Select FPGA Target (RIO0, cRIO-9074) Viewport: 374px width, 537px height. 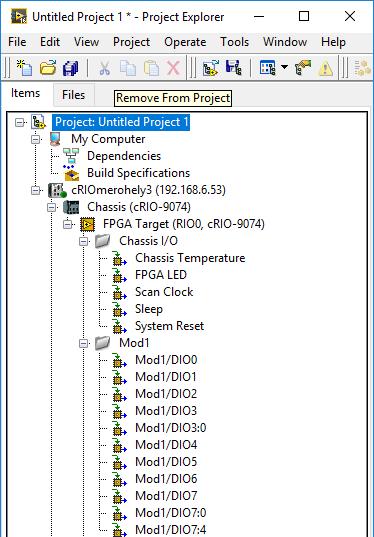[184, 224]
